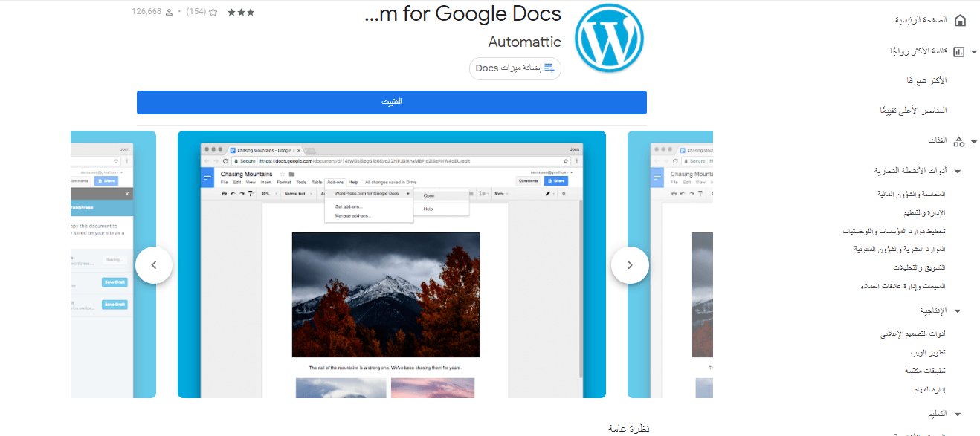This screenshot has width=980, height=436.
Task: Click the outlined star rating icon
Action: [213, 13]
